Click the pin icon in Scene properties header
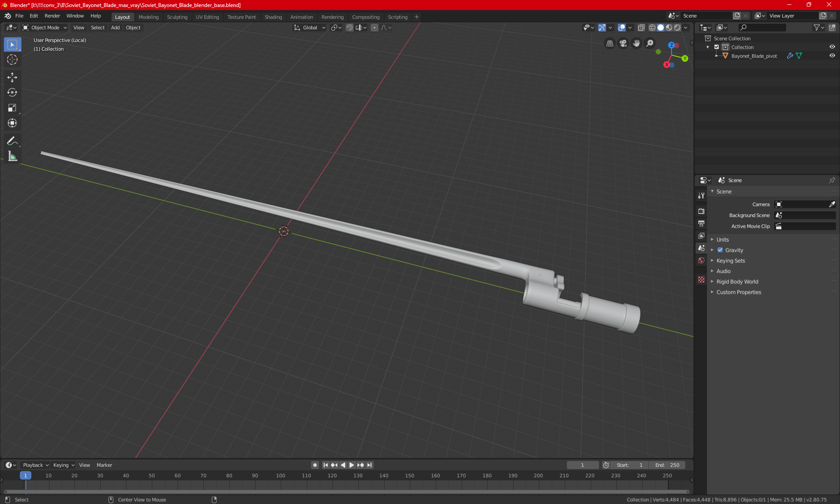Image resolution: width=840 pixels, height=504 pixels. [832, 180]
